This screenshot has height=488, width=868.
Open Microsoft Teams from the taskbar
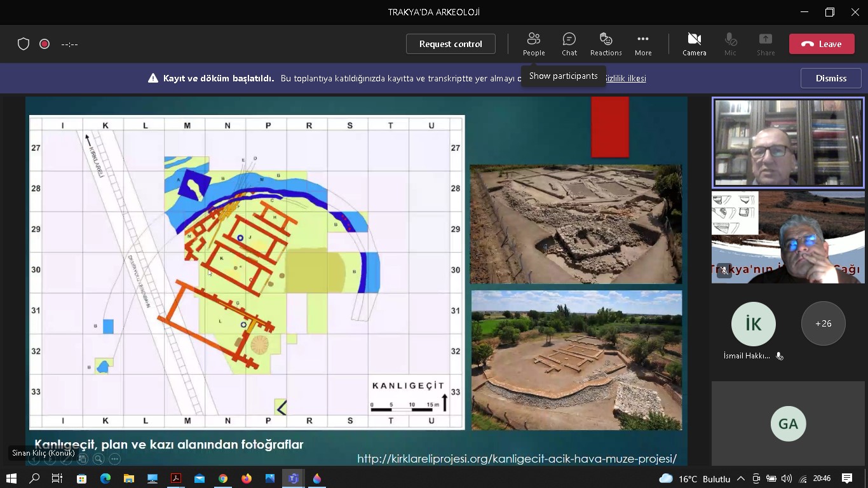[293, 478]
